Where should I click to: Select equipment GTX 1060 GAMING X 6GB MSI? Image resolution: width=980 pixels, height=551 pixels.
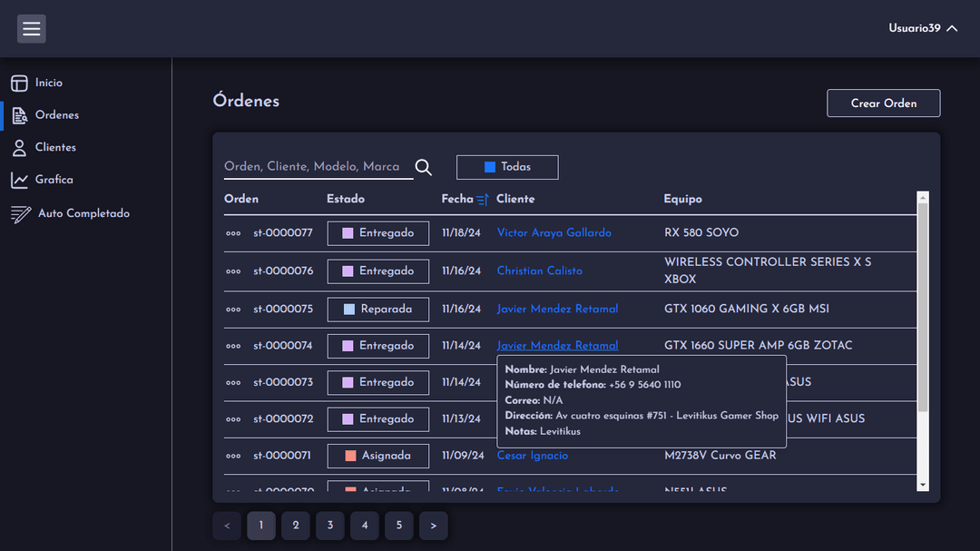746,309
